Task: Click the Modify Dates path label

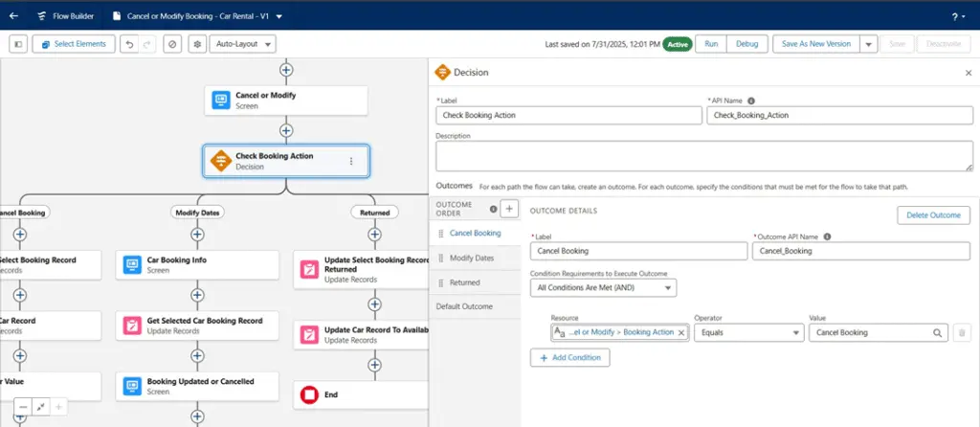Action: (x=197, y=213)
